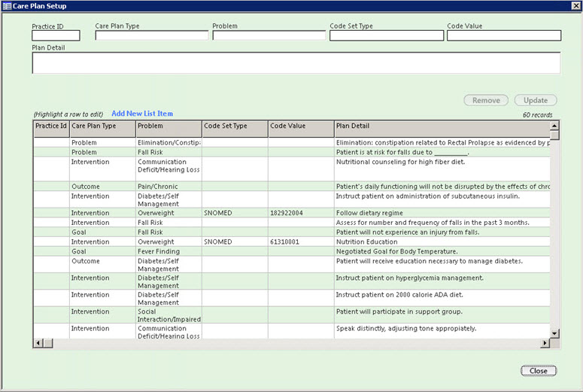583x392 pixels.
Task: Select the Fever Finding problem cell
Action: coord(169,251)
